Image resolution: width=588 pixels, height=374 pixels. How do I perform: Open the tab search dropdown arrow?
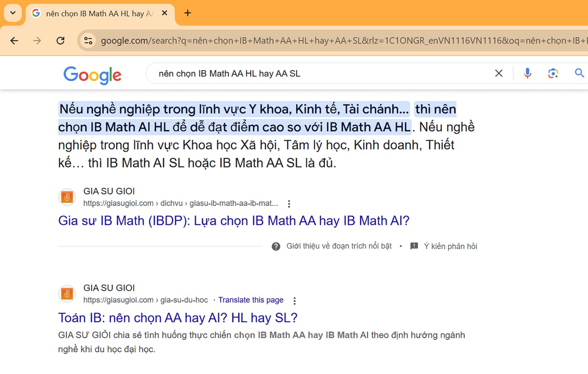click(12, 13)
